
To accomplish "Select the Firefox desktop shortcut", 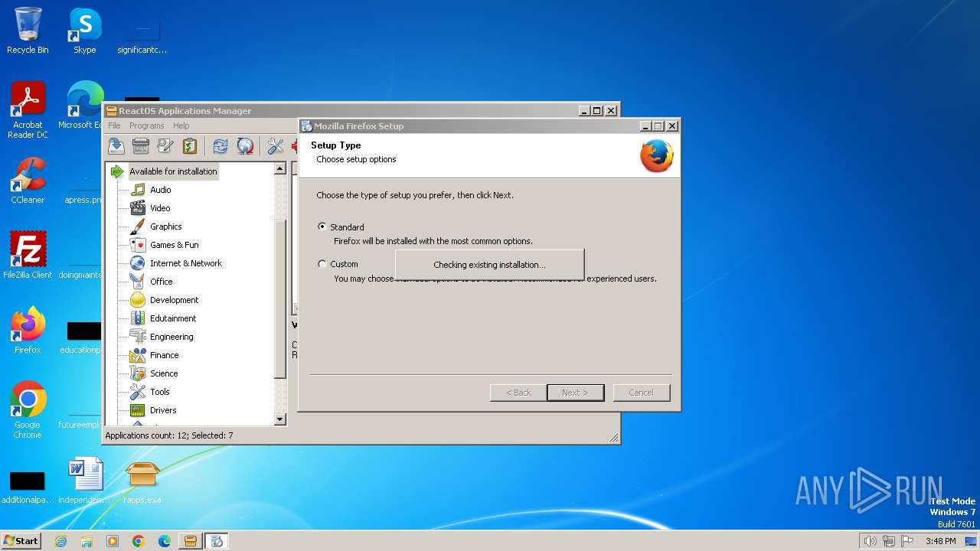I will [x=28, y=331].
